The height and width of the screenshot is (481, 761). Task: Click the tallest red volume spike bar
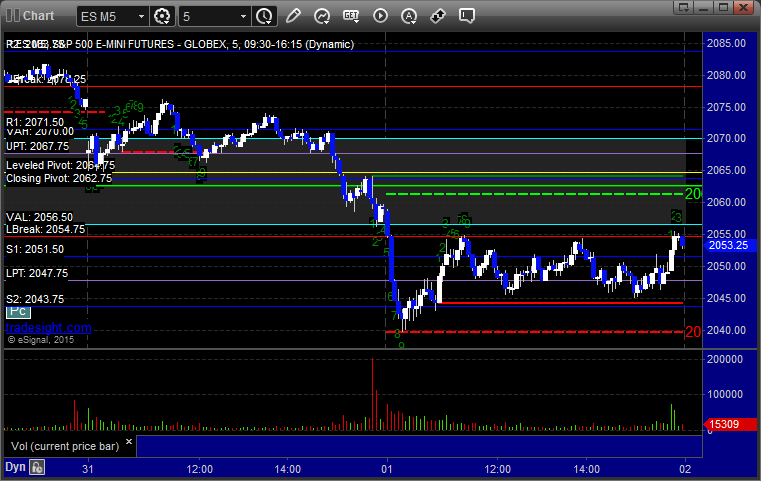tap(373, 394)
